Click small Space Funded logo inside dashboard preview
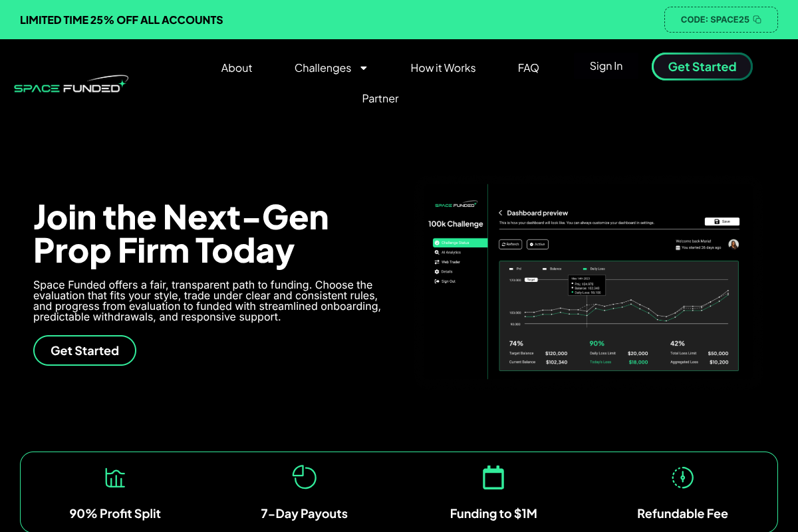Image resolution: width=798 pixels, height=532 pixels. pyautogui.click(x=456, y=205)
